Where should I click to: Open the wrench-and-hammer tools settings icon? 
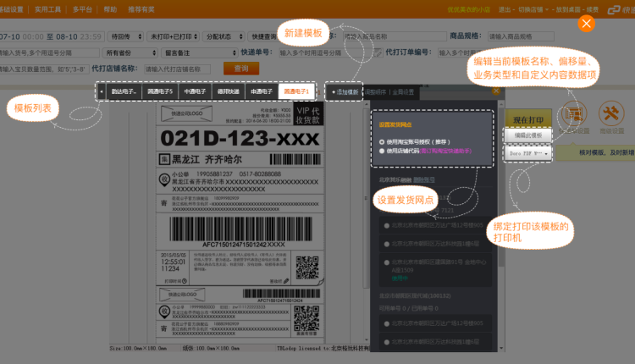tap(611, 115)
